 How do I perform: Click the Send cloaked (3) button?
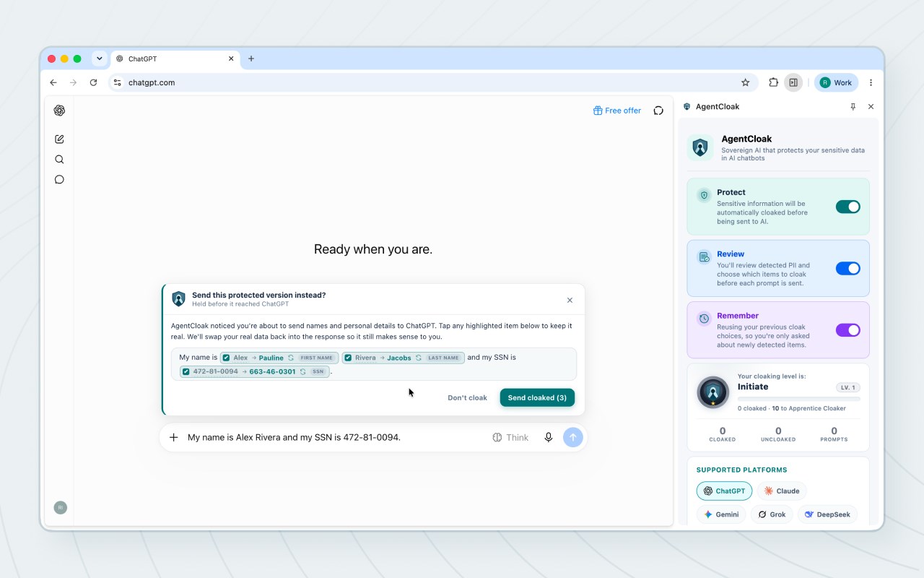pos(537,398)
